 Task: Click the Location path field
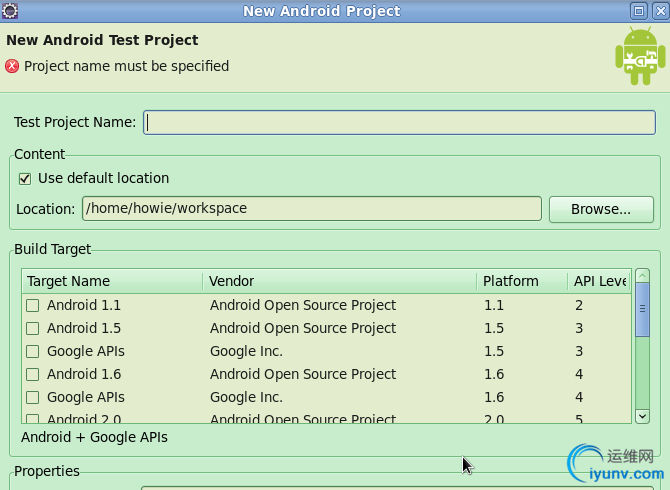[312, 208]
